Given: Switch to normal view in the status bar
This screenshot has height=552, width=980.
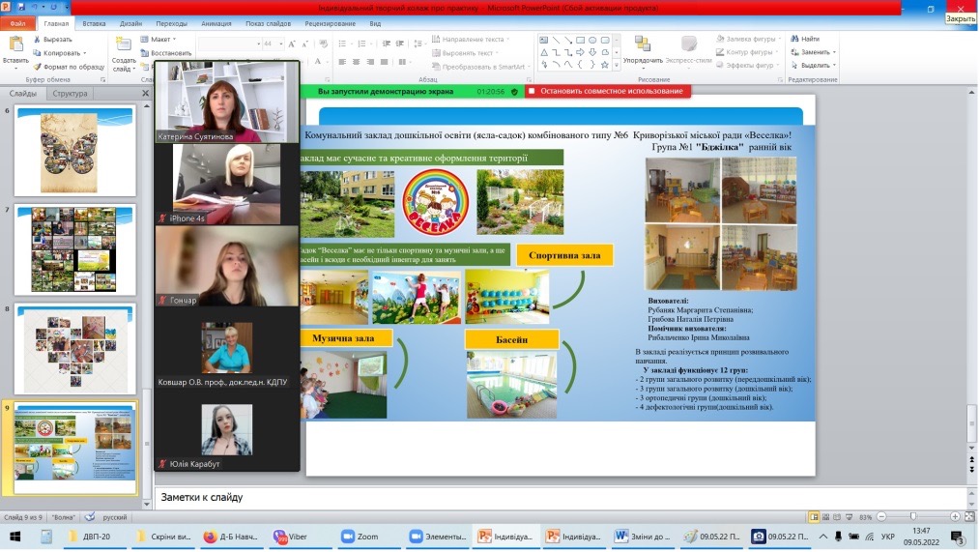Looking at the screenshot, I should [x=814, y=517].
